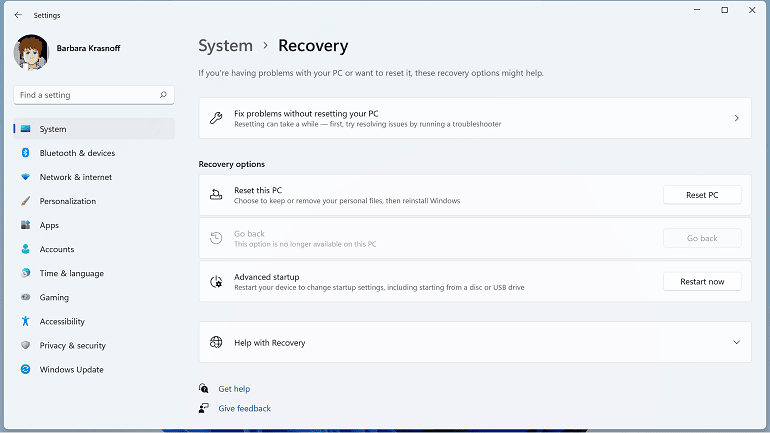
Task: Click the wrench troubleshooter icon
Action: (216, 118)
